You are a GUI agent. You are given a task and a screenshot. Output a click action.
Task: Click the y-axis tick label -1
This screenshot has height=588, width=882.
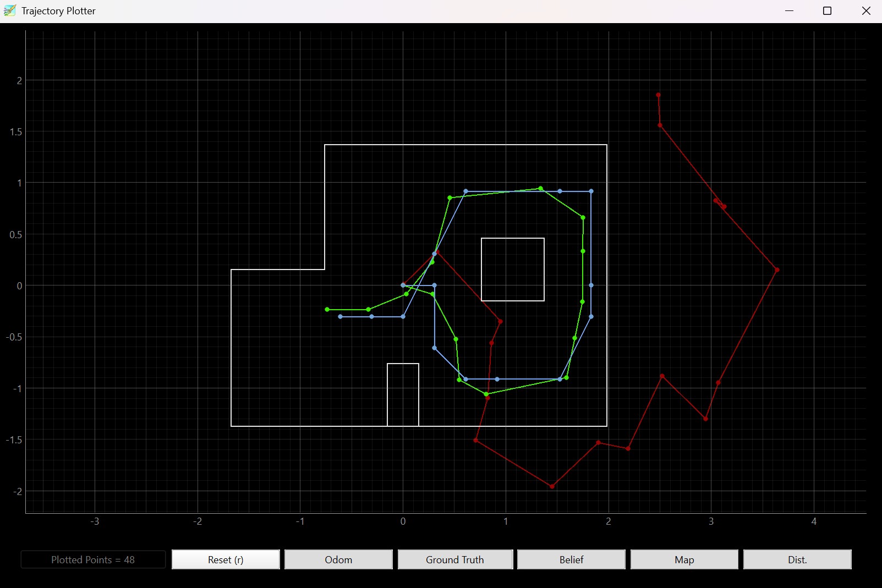point(18,389)
